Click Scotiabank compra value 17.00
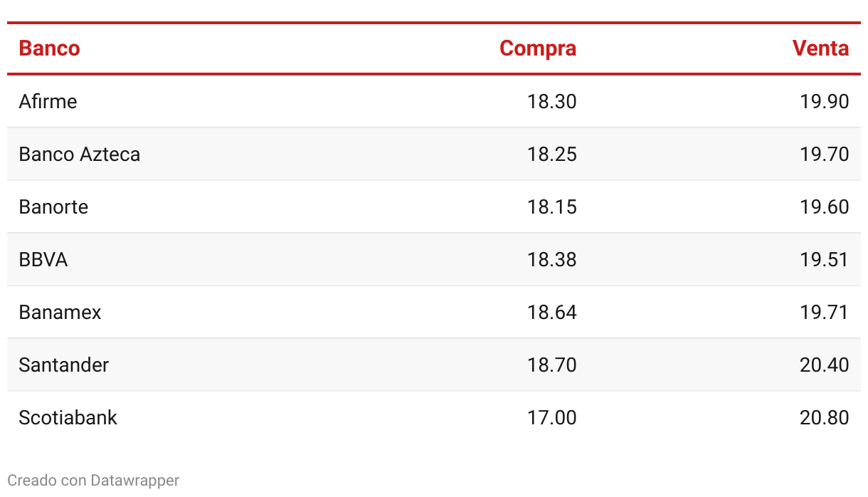 point(552,417)
